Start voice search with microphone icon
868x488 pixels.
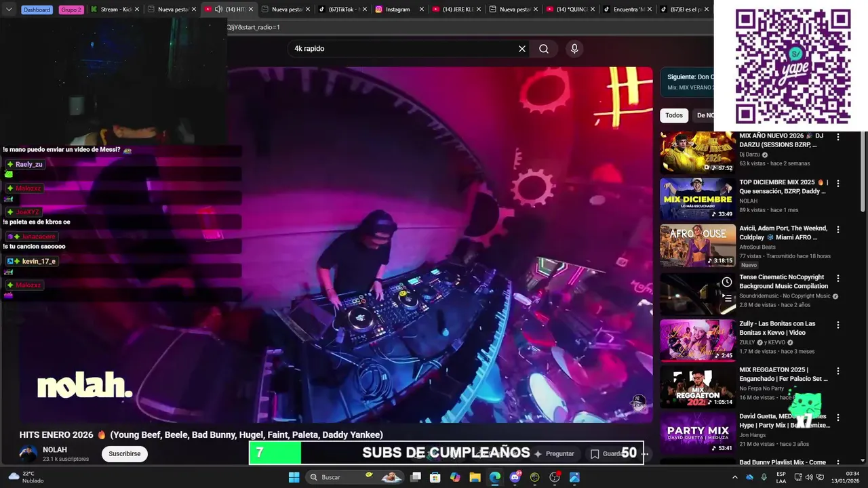574,49
